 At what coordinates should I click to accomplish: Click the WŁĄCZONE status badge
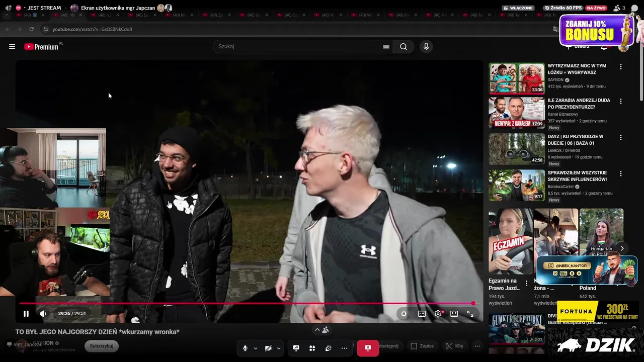pos(518,8)
